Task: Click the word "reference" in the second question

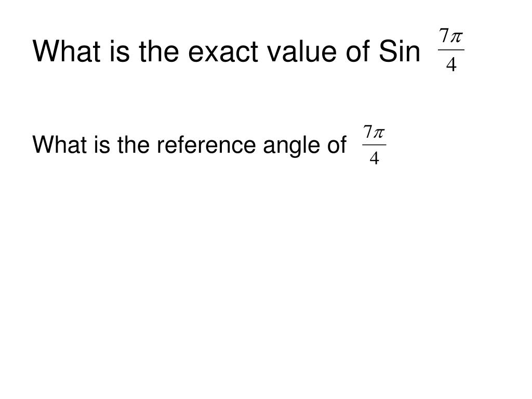Action: pos(206,145)
